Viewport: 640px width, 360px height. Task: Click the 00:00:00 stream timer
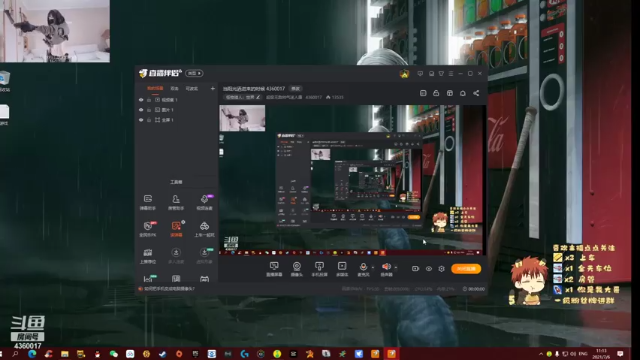click(474, 289)
